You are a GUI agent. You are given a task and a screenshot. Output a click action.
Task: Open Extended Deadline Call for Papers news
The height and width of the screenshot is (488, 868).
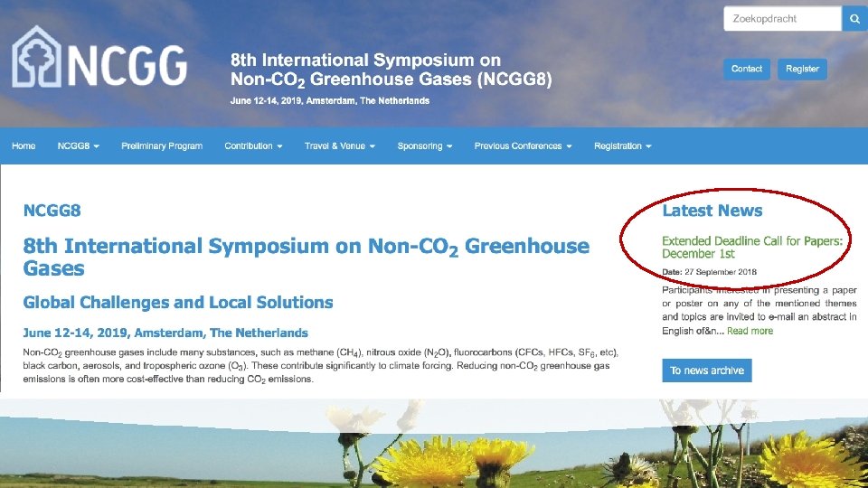752,248
